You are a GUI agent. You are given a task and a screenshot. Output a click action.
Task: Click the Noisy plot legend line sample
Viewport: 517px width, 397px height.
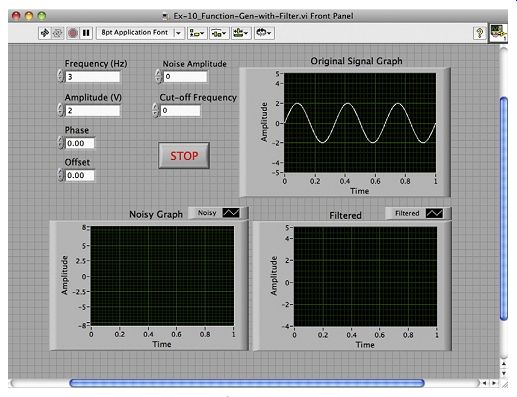(x=231, y=213)
